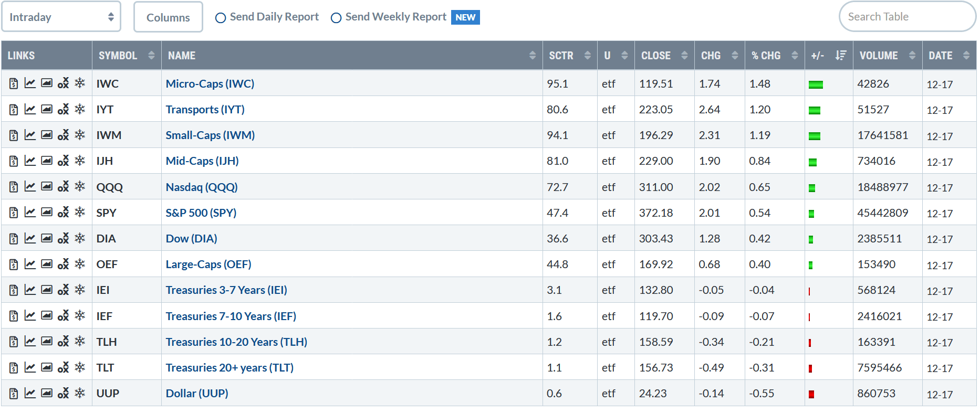
Task: Select the SCTR value 95.1
Action: tap(557, 83)
